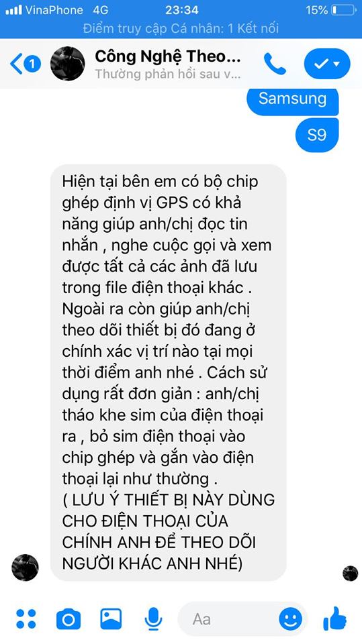Tap the microphone voice message icon
362x644 pixels.
(153, 619)
